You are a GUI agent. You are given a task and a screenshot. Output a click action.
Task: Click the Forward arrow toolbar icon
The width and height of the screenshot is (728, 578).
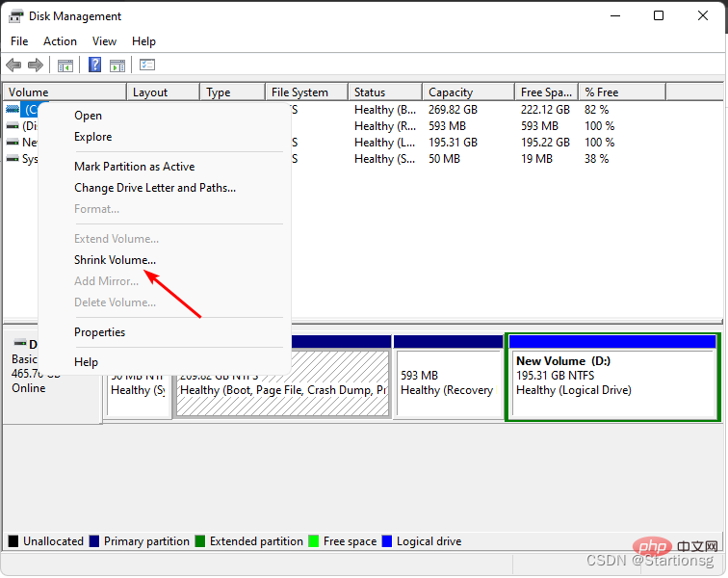pyautogui.click(x=36, y=66)
